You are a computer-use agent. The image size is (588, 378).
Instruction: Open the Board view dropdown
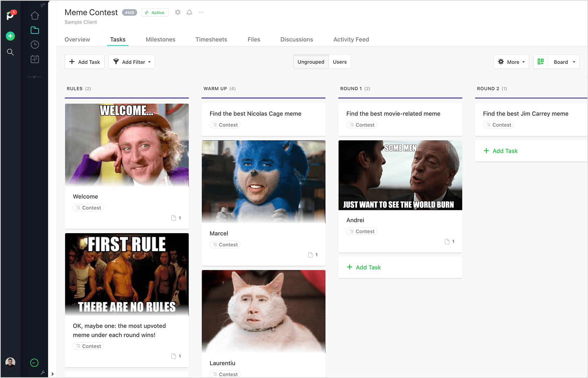coord(563,62)
